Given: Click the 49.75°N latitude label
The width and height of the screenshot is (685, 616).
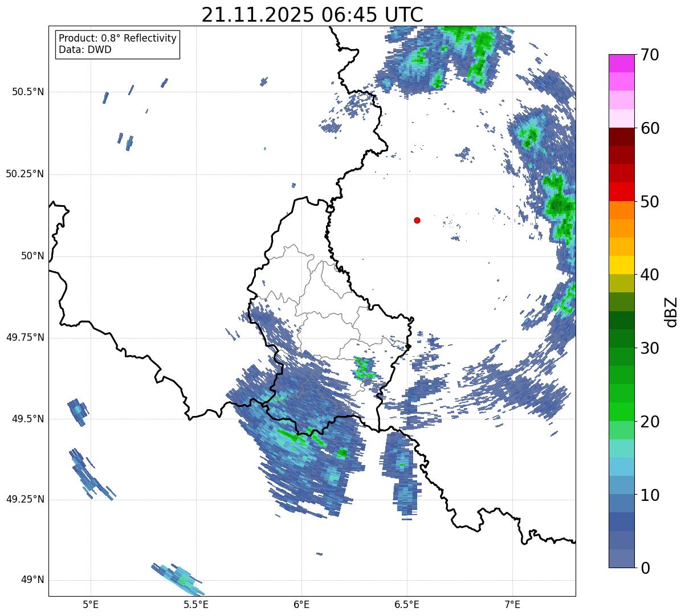Looking at the screenshot, I should point(25,337).
